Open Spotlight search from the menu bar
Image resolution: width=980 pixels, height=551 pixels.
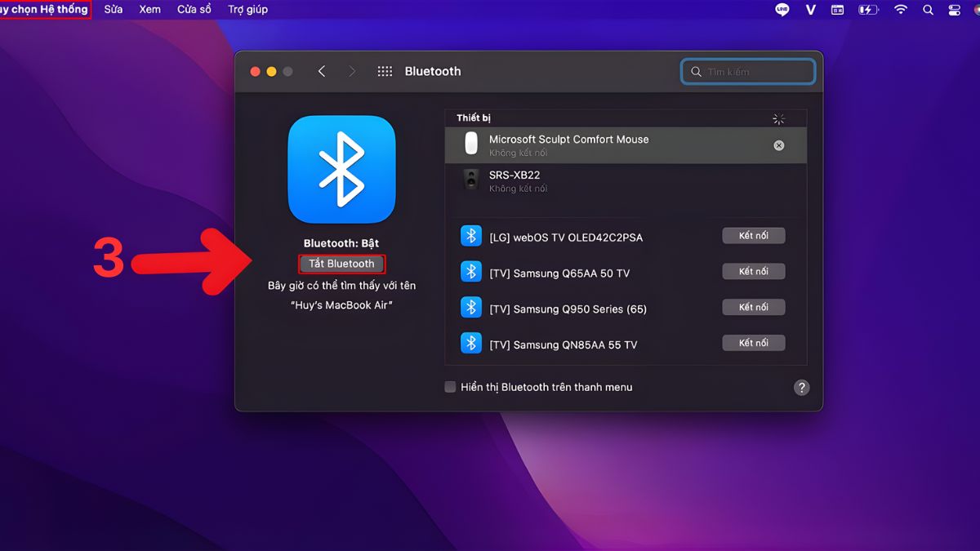click(928, 10)
